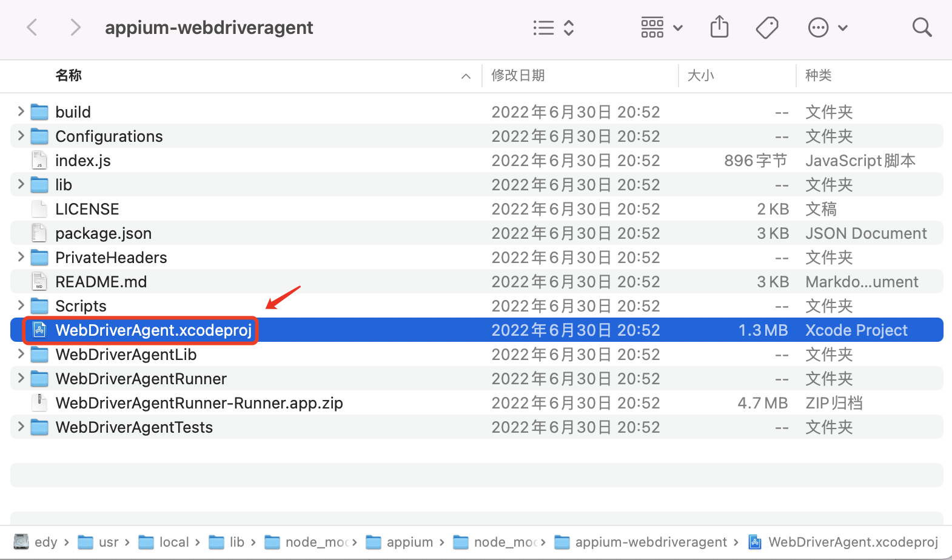Screen dimensions: 952x560
Task: Click the WebDriverAgentTests folder icon
Action: click(39, 427)
